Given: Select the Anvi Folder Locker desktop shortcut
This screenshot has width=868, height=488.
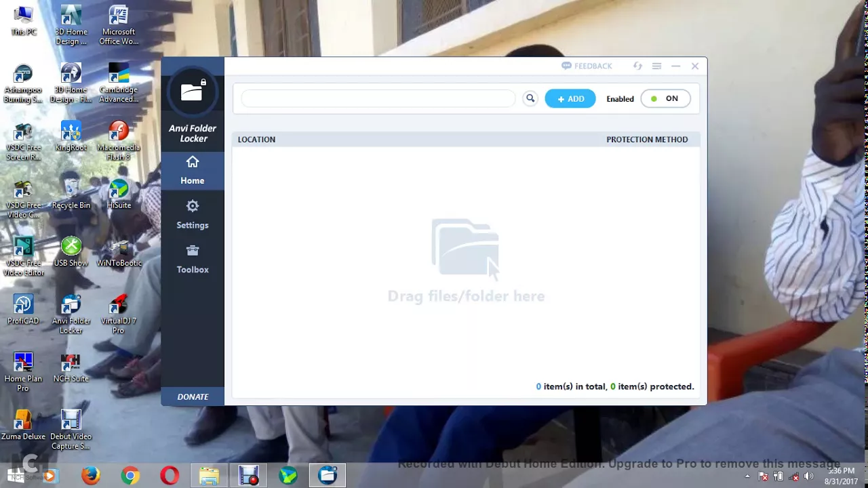Looking at the screenshot, I should tap(71, 314).
